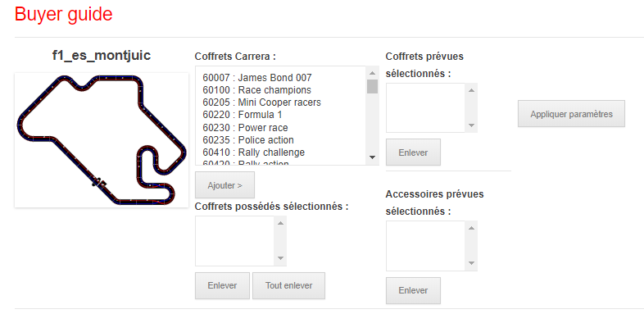
Task: Select 60007 : James Bond 007 set
Action: (x=257, y=78)
